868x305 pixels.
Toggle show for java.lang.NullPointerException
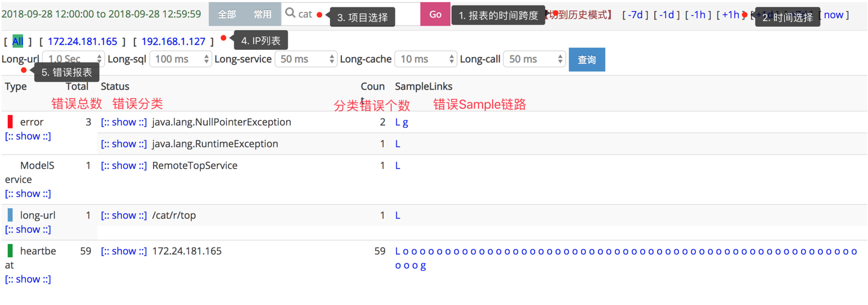124,122
